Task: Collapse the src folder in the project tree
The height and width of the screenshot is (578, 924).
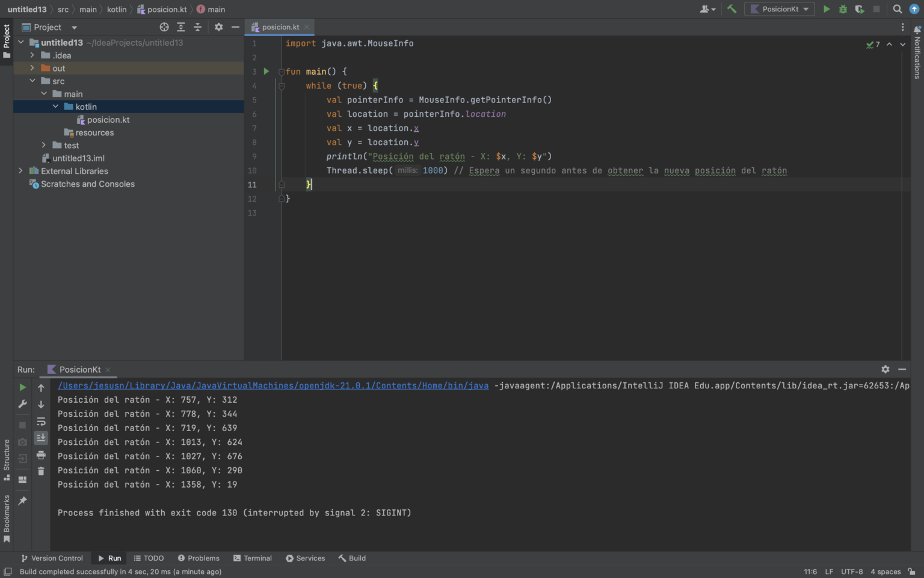Action: [32, 81]
